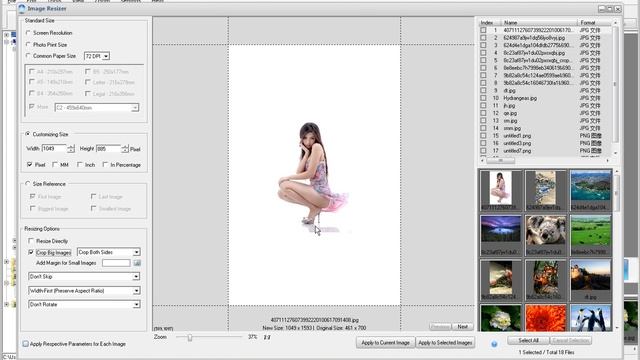This screenshot has height=360, width=640.
Task: Increase the Height value with up arrow
Action: [125, 147]
